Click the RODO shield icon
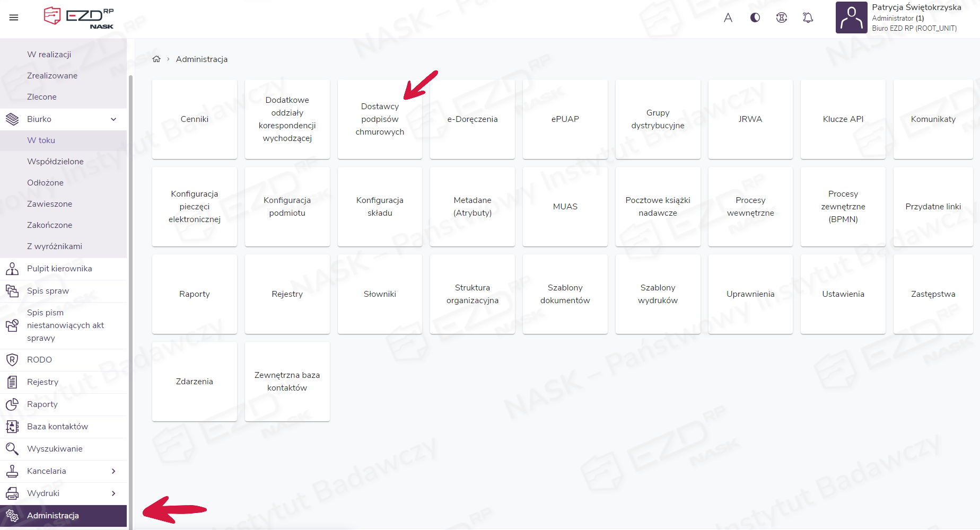This screenshot has height=530, width=980. [12, 360]
